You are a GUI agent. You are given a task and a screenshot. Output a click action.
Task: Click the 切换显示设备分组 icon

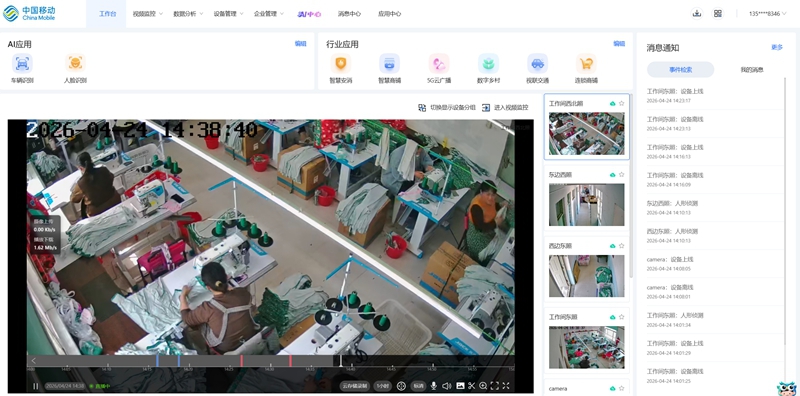(422, 108)
